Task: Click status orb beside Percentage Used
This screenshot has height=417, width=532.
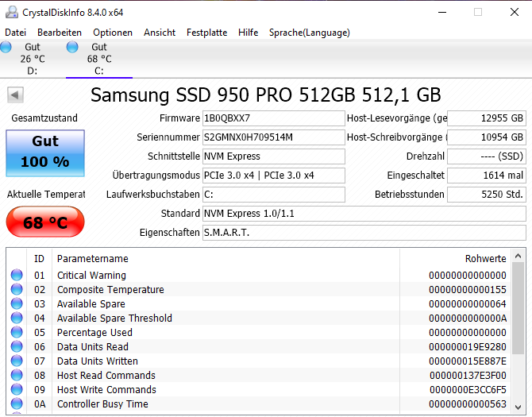Action: tap(17, 332)
